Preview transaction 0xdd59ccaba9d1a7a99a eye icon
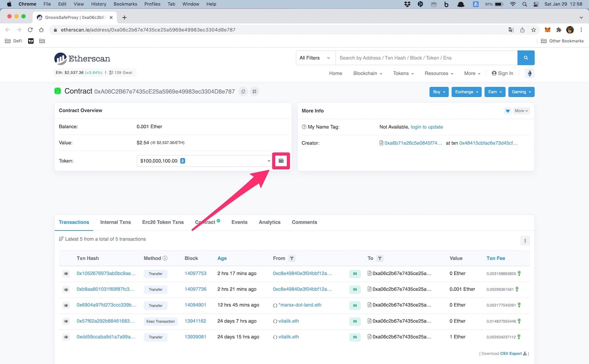The image size is (589, 364). click(x=66, y=337)
